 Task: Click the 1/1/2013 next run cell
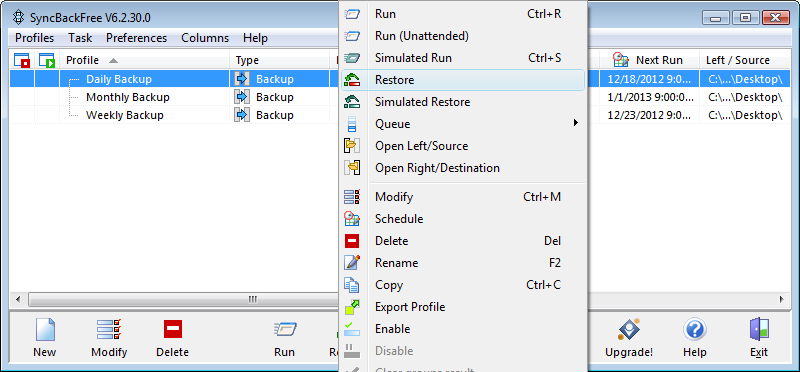(650, 97)
